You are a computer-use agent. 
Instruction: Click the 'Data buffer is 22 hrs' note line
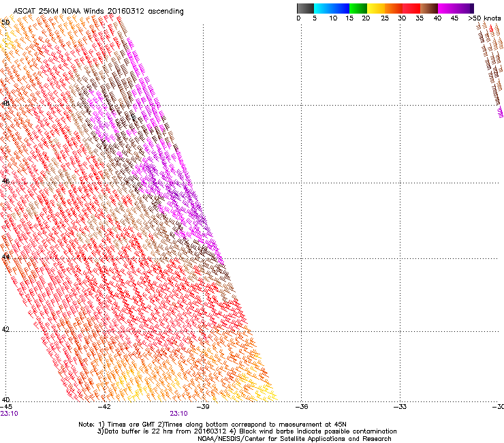click(247, 431)
